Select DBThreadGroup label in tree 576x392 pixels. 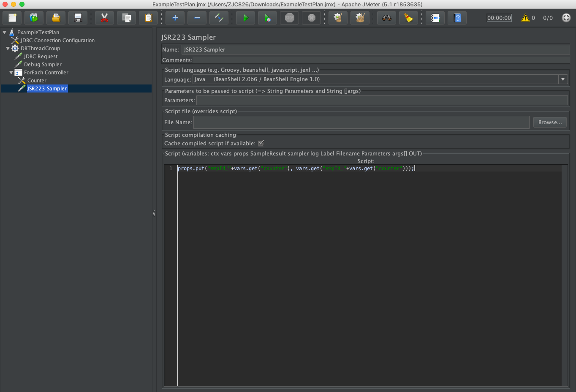(x=40, y=49)
